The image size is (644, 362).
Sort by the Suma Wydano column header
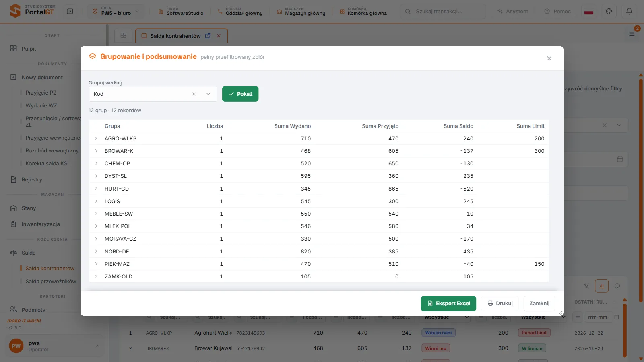(x=292, y=126)
